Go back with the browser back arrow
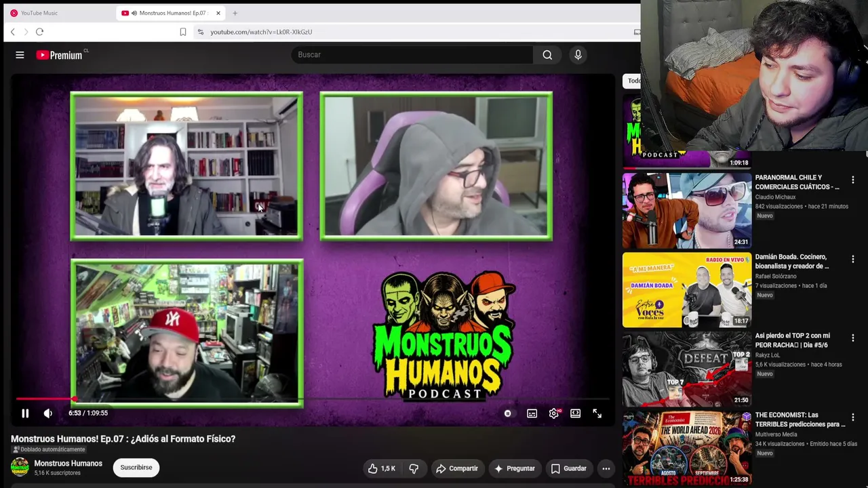868x488 pixels. point(12,32)
